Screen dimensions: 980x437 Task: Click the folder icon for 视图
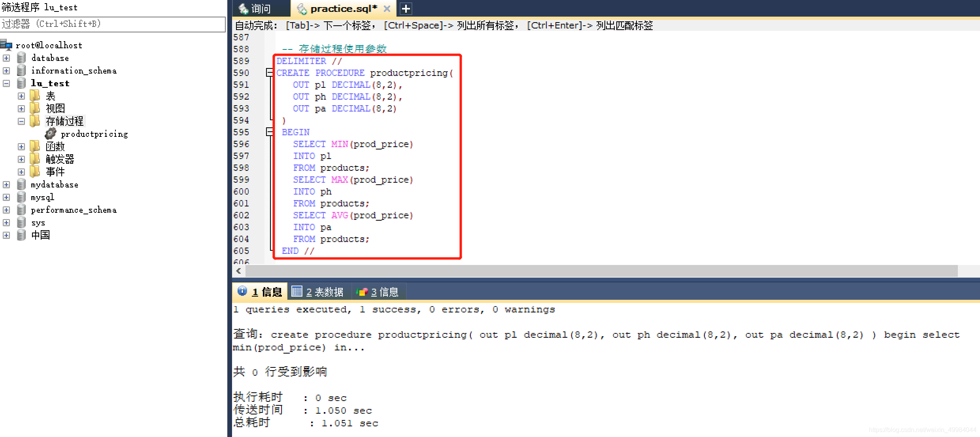[35, 108]
